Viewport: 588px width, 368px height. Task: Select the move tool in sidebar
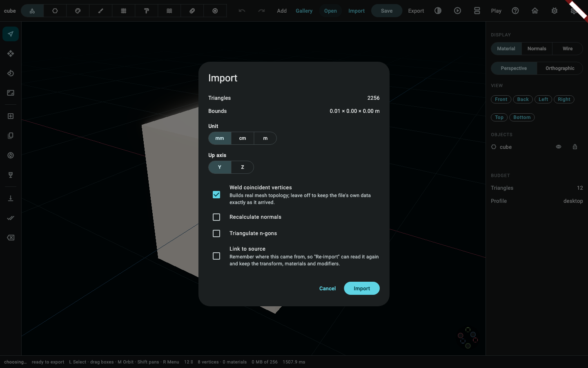pos(11,54)
